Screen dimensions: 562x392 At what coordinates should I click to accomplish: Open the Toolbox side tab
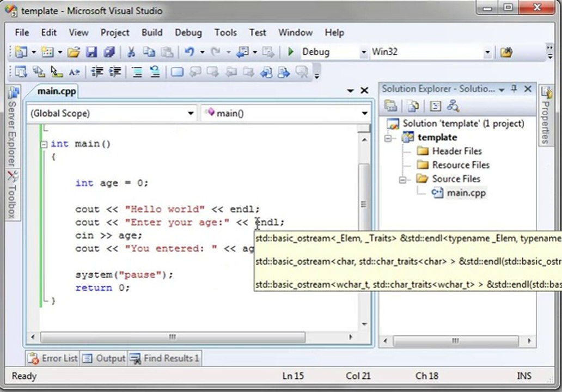coord(13,195)
